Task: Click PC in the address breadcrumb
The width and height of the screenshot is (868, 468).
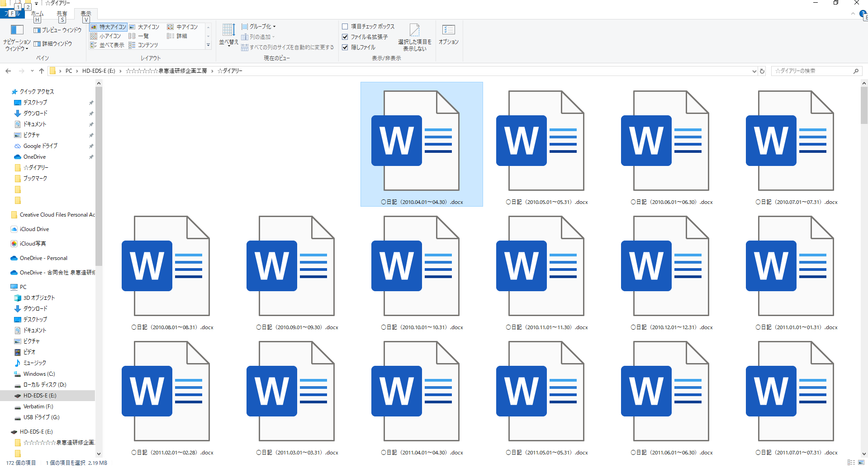Action: [69, 71]
